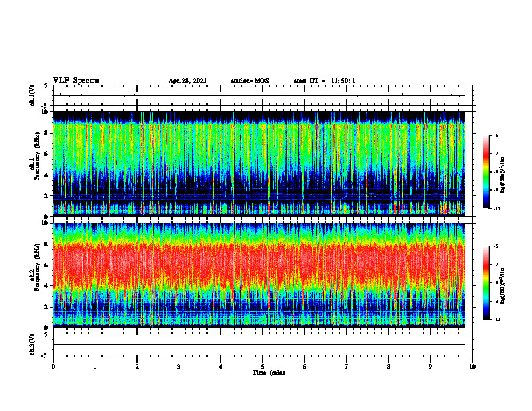Screen dimensions: 532x411
Task: Click the ch.1 spectrogram color scale bar
Action: click(486, 172)
